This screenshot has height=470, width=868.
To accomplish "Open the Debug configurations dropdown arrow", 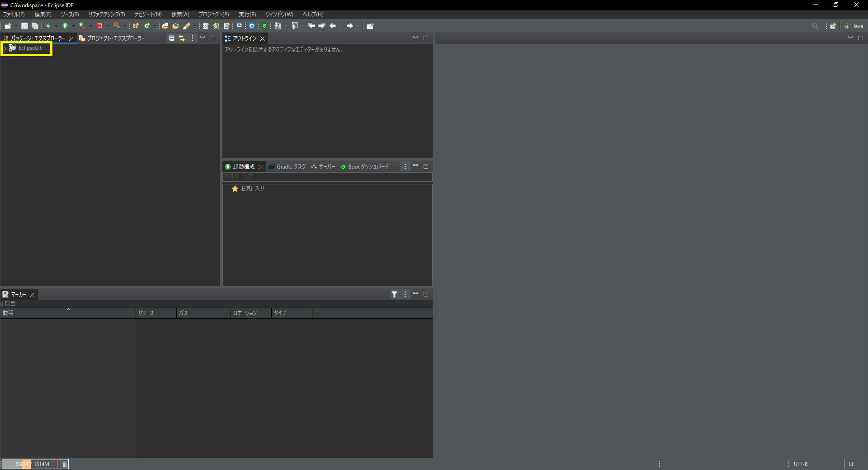I will (56, 26).
